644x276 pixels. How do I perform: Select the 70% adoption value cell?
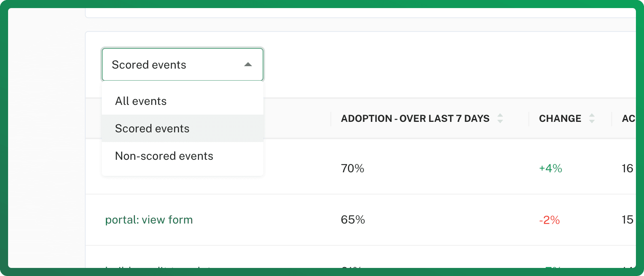tap(353, 168)
